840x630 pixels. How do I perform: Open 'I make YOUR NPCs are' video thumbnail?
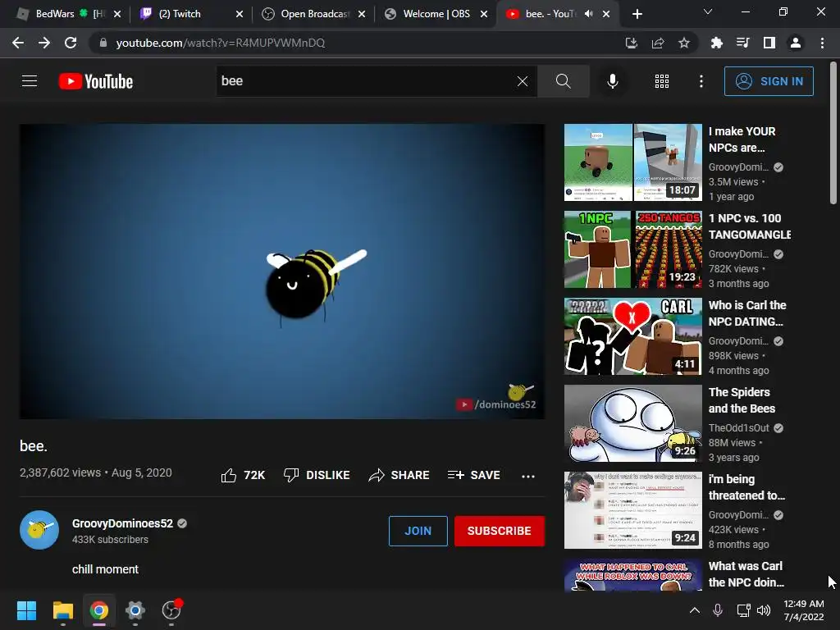pos(633,162)
